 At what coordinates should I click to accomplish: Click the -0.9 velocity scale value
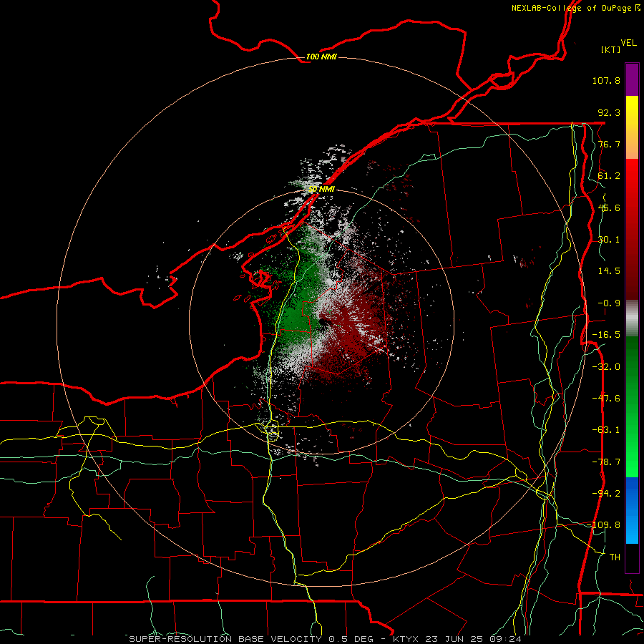609,303
